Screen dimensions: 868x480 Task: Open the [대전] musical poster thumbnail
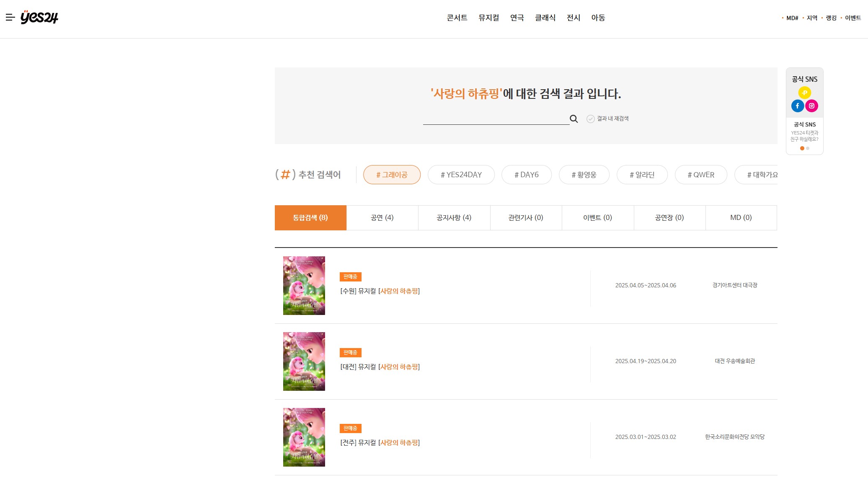(x=304, y=361)
